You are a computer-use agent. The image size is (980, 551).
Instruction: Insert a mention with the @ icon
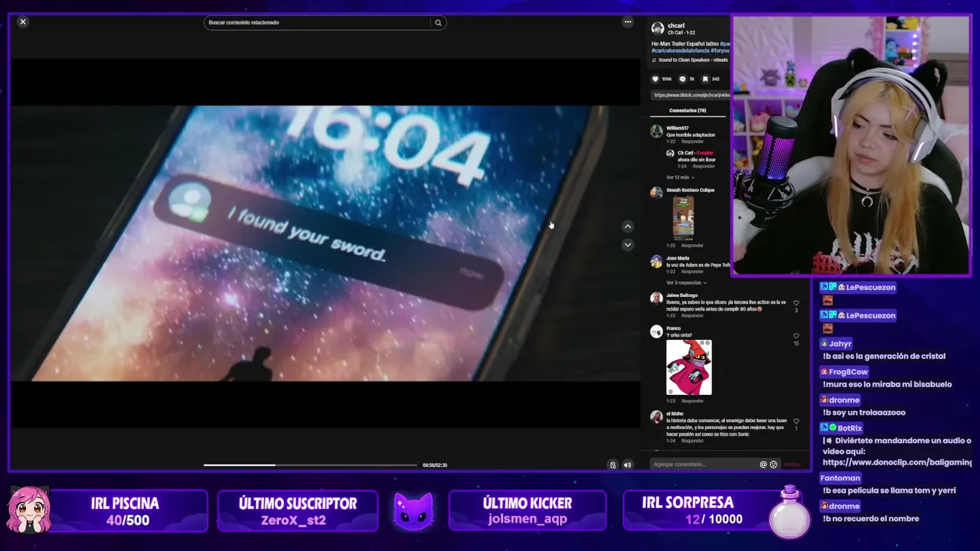pyautogui.click(x=763, y=465)
